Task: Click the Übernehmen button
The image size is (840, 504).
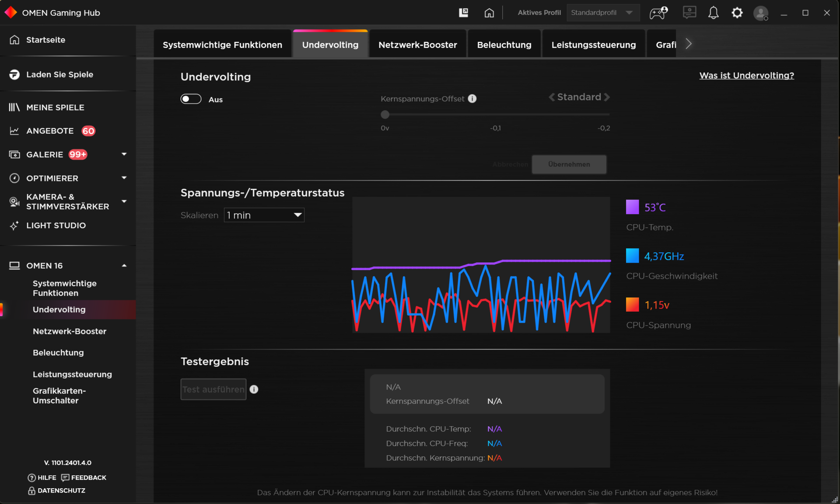Action: click(569, 164)
